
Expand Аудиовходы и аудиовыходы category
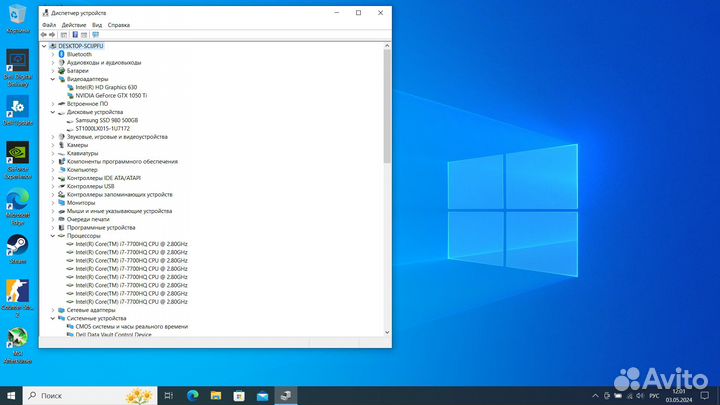tap(52, 62)
